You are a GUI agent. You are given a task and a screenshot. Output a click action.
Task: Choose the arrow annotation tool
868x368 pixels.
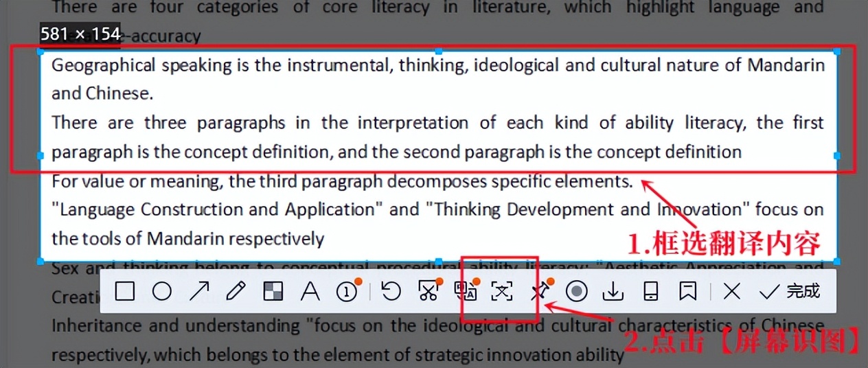199,292
